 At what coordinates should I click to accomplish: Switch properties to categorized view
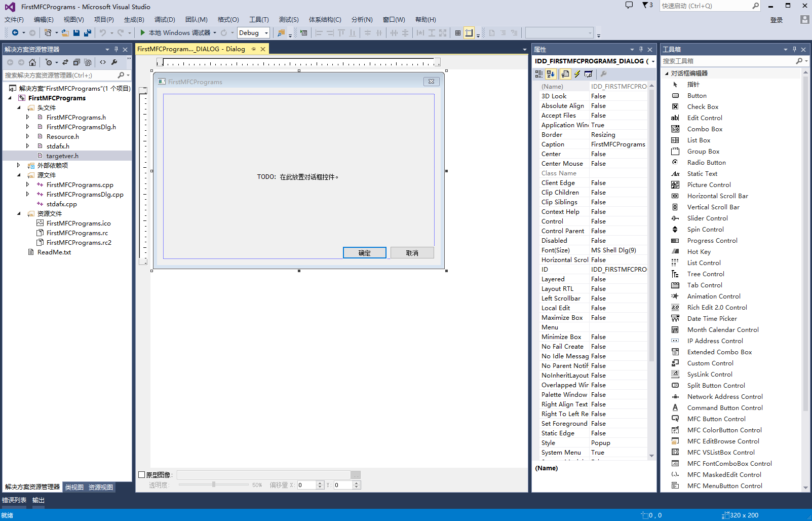pos(539,74)
